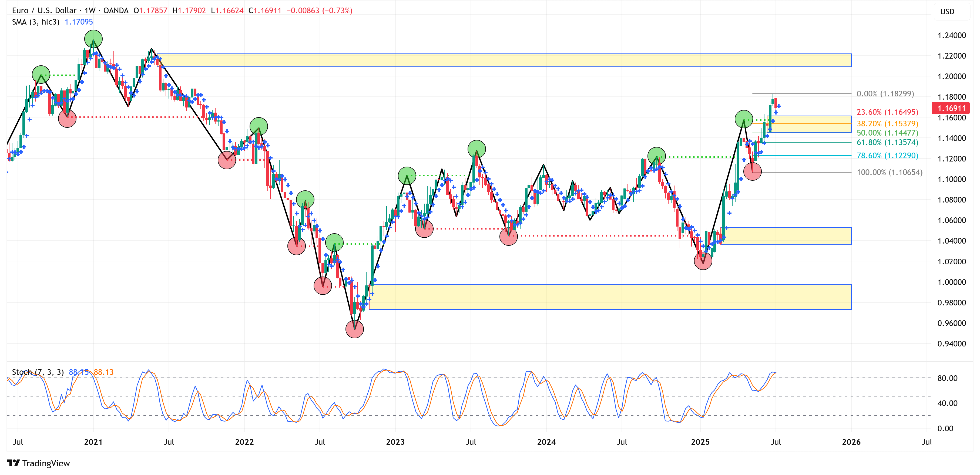Click the red circle at the 2025 low

click(x=703, y=261)
